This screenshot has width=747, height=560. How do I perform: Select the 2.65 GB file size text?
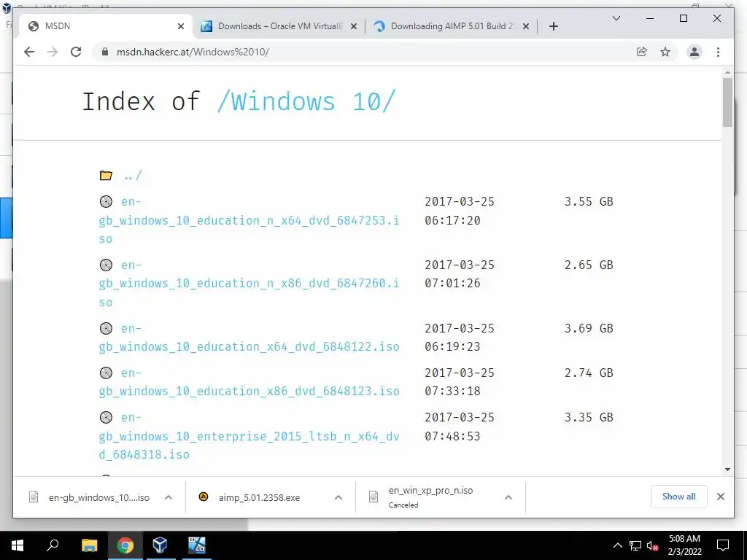(x=589, y=265)
